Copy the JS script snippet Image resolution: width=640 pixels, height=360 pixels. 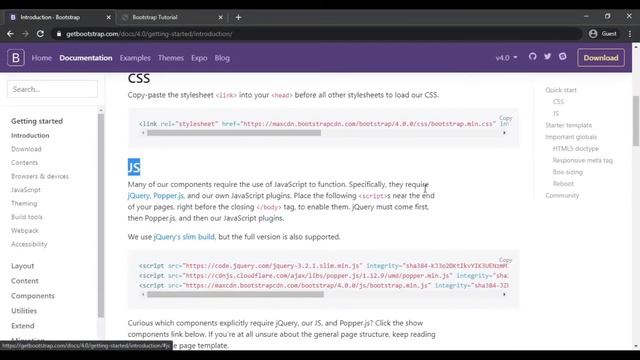[x=505, y=260]
